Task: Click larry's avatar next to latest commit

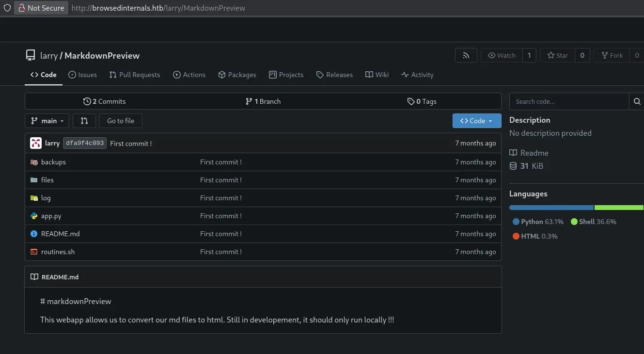Action: pos(36,143)
